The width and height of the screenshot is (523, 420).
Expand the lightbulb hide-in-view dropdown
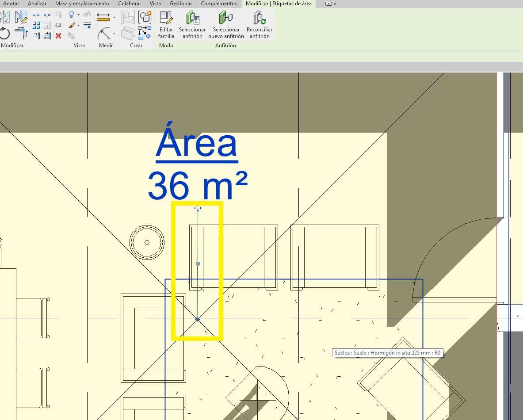coord(79,15)
